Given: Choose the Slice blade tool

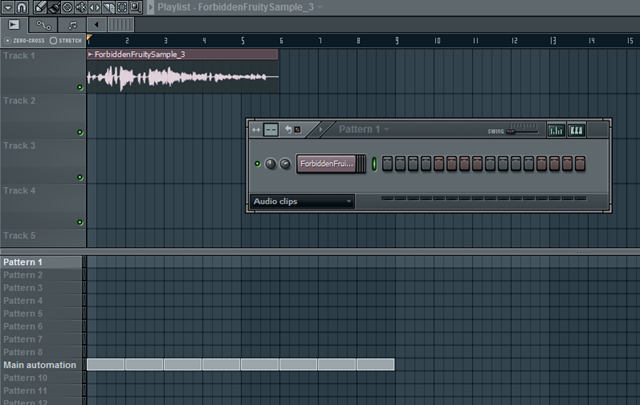Looking at the screenshot, I should pos(108,7).
